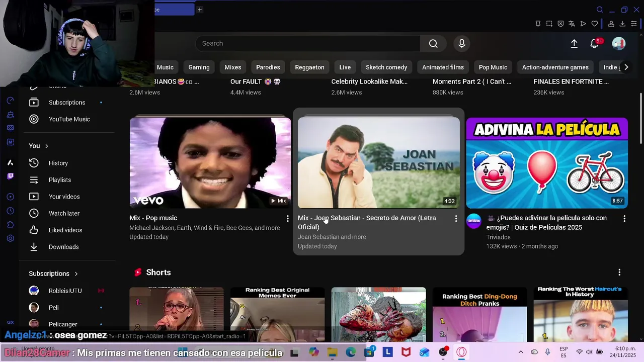This screenshot has width=644, height=362.
Task: Click Opera pinboard pin icon
Action: (538, 24)
